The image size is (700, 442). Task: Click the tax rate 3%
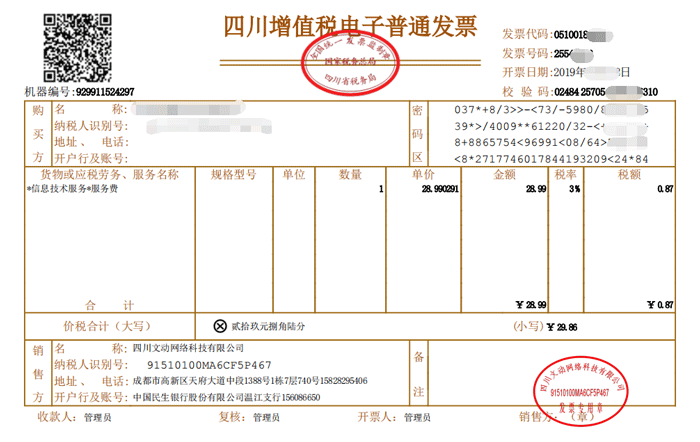575,189
